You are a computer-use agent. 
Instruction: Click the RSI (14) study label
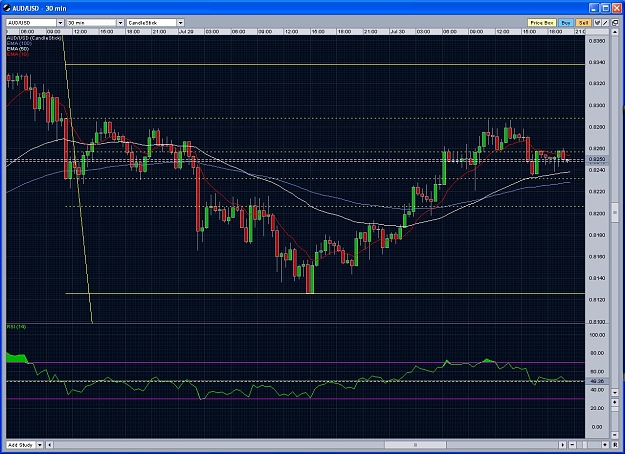point(16,327)
